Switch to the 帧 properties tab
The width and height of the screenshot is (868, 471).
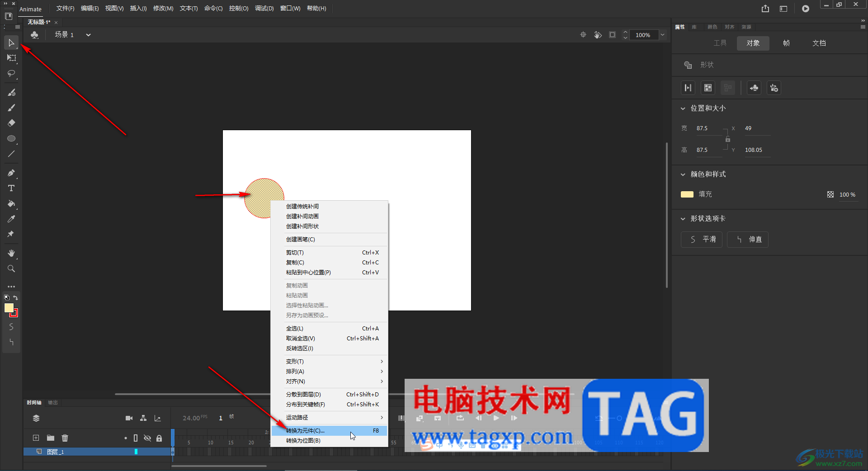(x=786, y=43)
